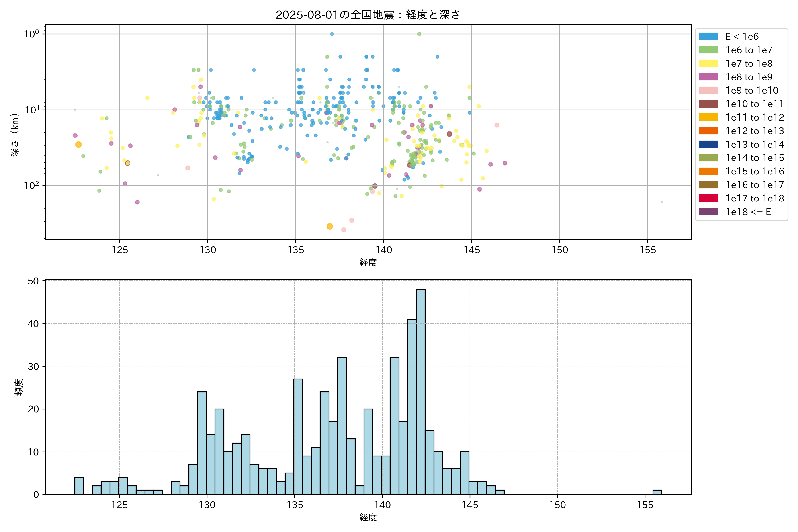Click the green 1e6 to 1e7 swatch

click(708, 50)
